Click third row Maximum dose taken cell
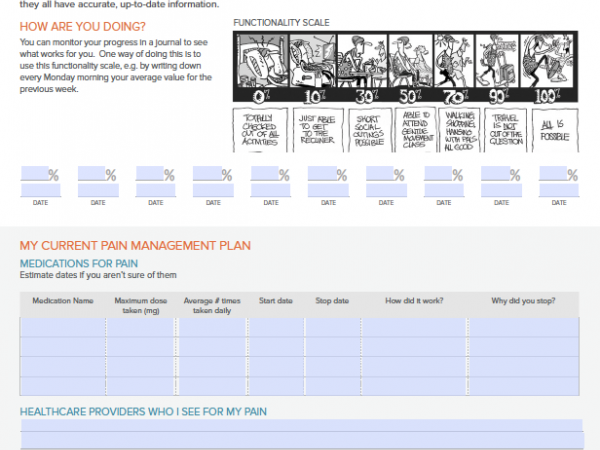600x450 pixels. pyautogui.click(x=141, y=367)
